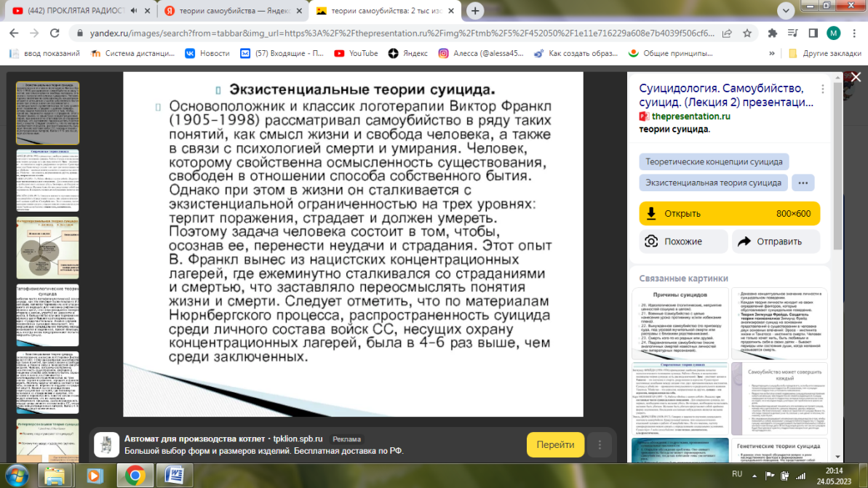Select the теории самоубийства: 2 тыс images tab

[x=386, y=10]
